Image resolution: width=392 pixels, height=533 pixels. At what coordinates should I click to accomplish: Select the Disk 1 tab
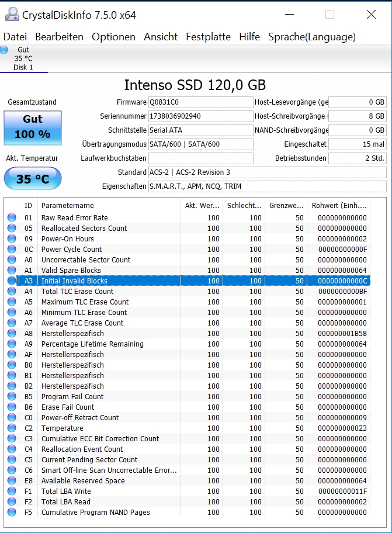[23, 58]
